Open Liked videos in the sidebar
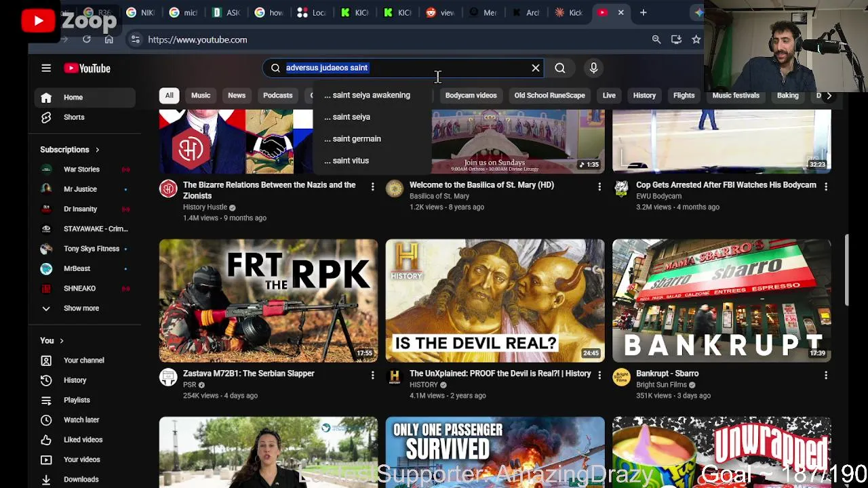 coord(85,440)
